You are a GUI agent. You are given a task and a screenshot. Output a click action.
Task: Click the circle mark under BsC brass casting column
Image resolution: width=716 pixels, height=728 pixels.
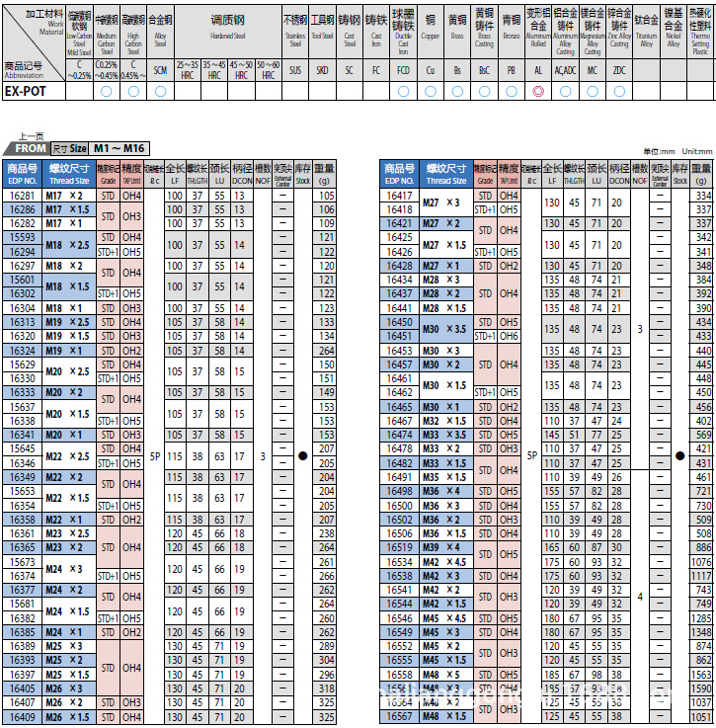(x=484, y=92)
